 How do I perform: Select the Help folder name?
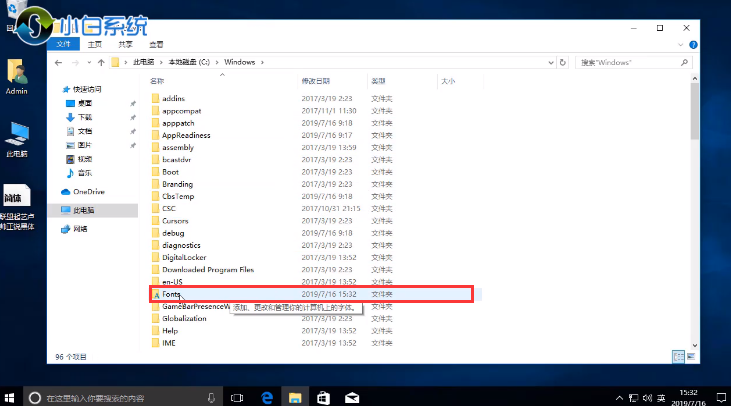[x=170, y=330]
